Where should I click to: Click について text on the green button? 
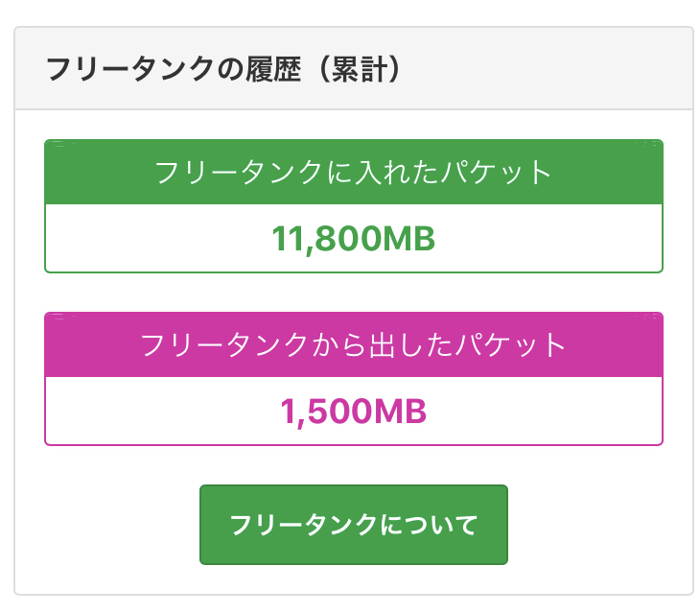point(429,526)
